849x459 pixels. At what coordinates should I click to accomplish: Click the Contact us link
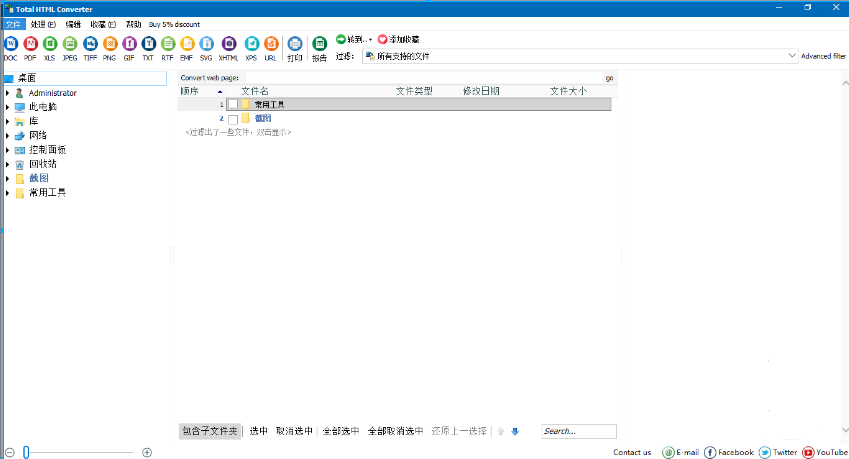pos(632,453)
